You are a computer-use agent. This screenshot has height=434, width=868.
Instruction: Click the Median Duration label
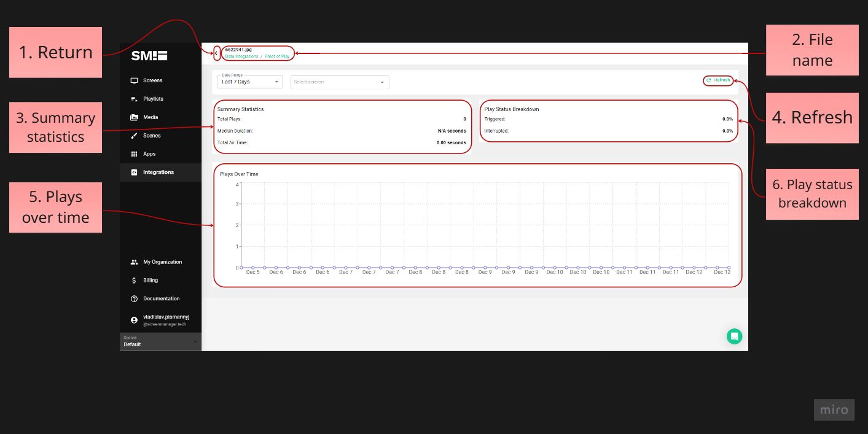[x=235, y=131]
